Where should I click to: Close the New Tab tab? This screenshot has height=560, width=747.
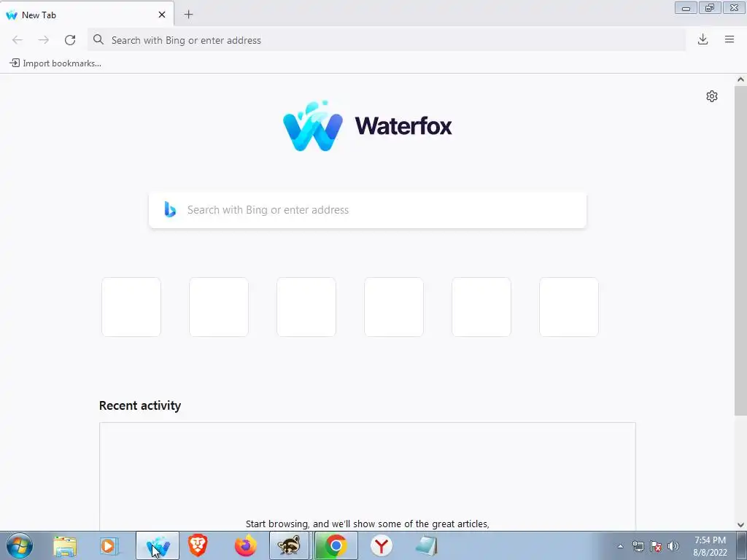point(162,15)
